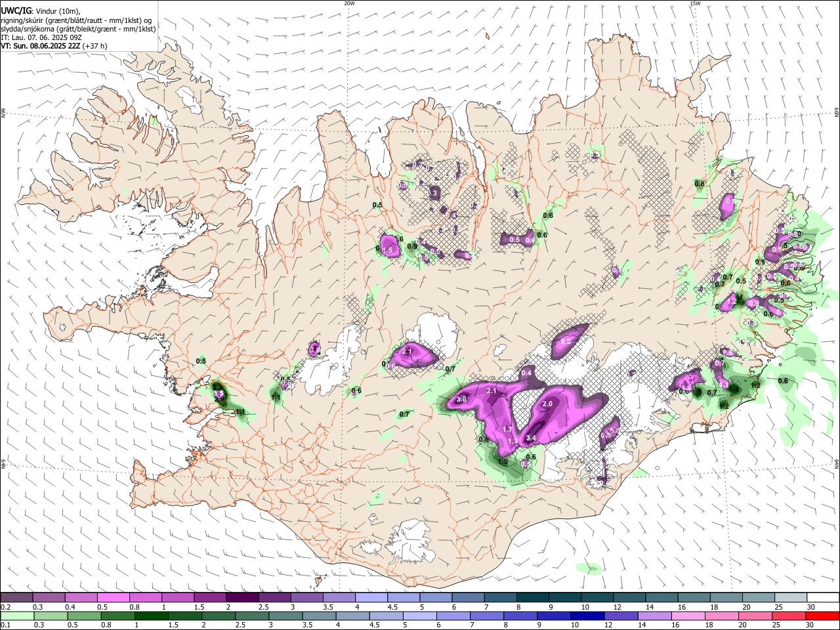Click the lavender 4–4.5 swatch in upper legend

point(371,598)
